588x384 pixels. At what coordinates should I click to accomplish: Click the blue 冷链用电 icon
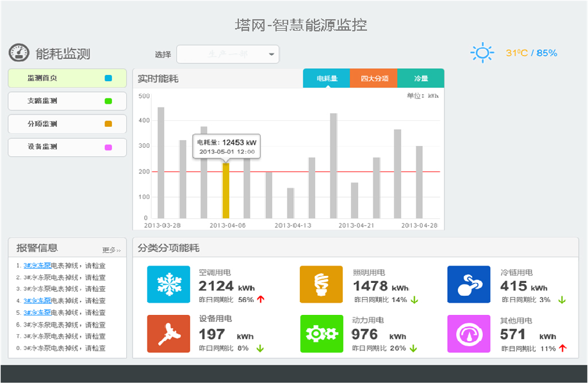pyautogui.click(x=468, y=284)
